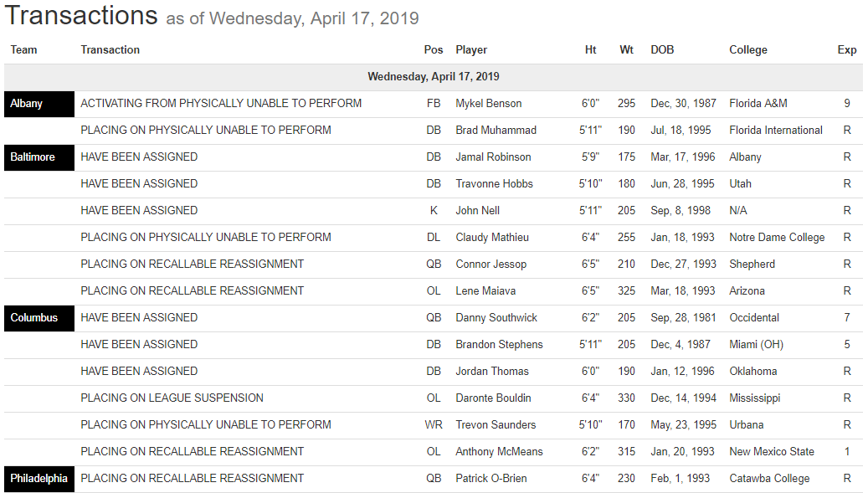
Task: Click the Transactions page heading
Action: (81, 15)
